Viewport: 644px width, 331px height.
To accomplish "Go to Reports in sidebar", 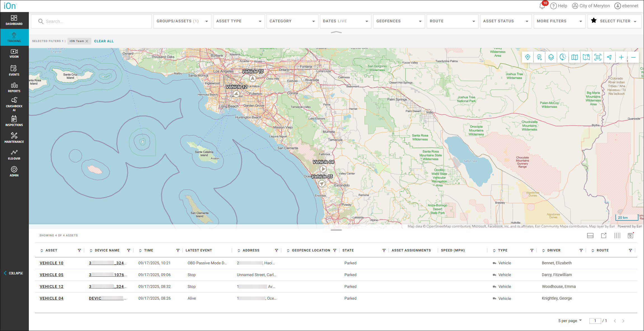I will click(14, 87).
